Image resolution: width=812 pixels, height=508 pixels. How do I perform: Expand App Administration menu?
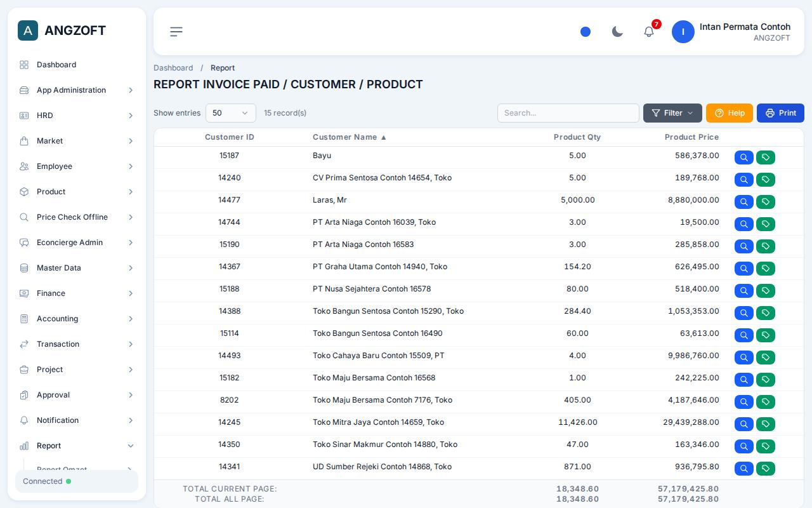[77, 90]
